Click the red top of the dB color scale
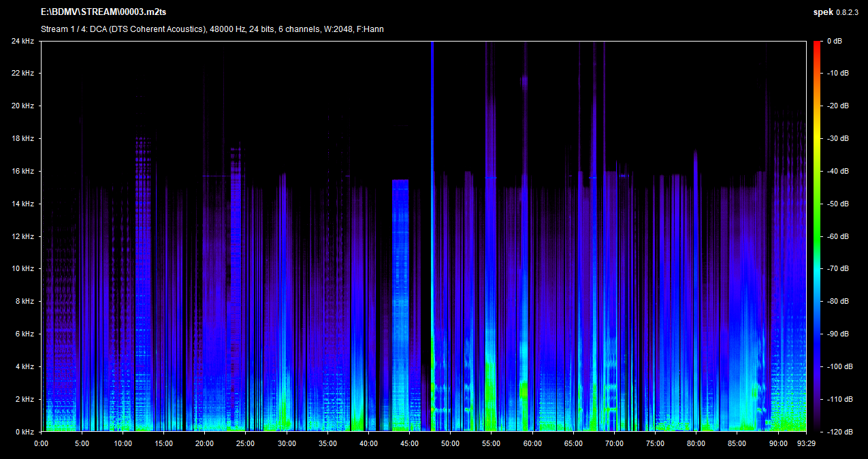868x459 pixels. (x=817, y=44)
